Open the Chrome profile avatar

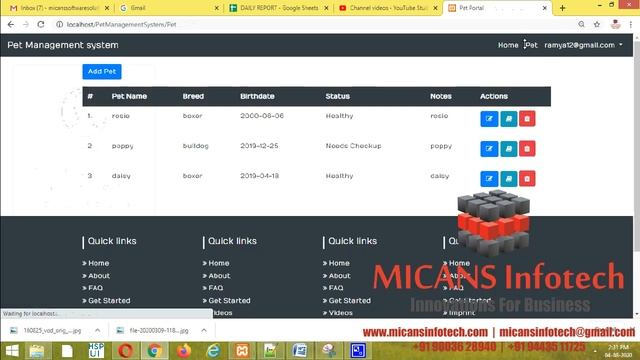pyautogui.click(x=615, y=24)
